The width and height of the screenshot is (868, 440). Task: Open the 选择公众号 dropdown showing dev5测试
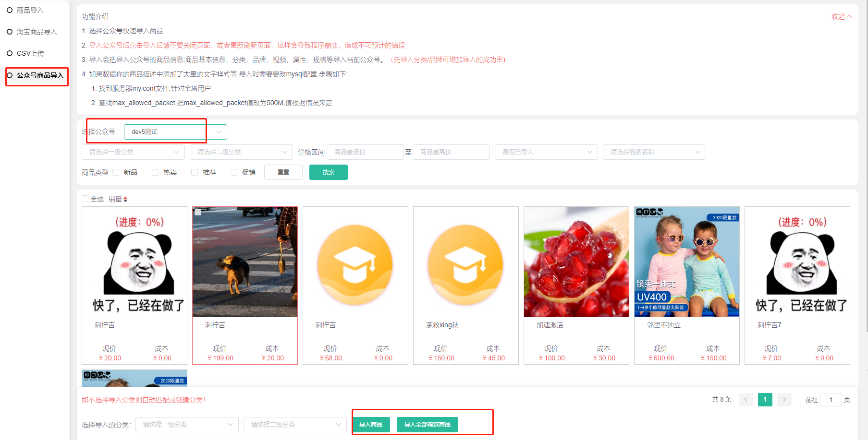[x=175, y=131]
